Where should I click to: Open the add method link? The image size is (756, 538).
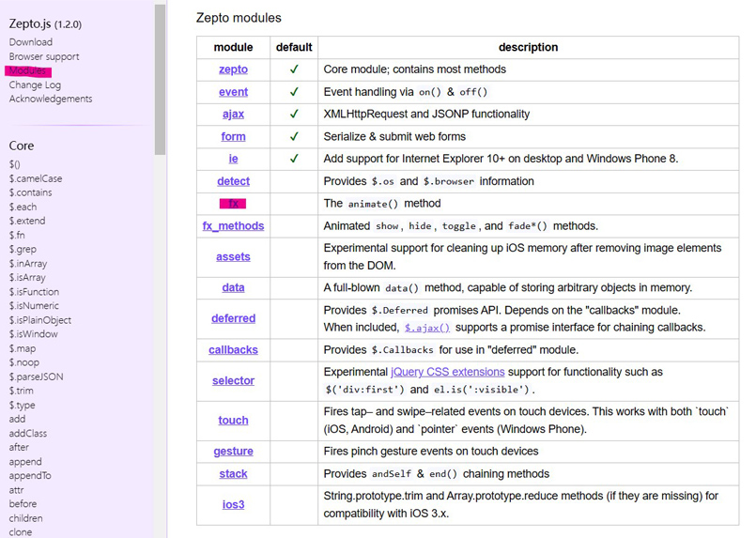pos(17,420)
